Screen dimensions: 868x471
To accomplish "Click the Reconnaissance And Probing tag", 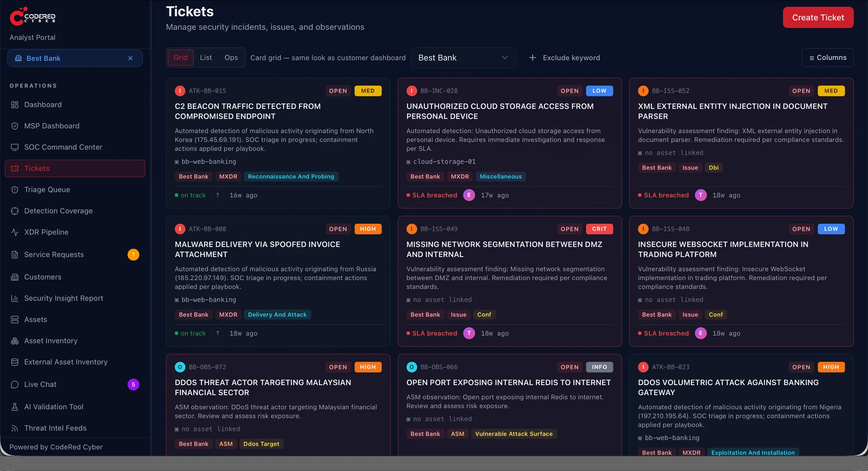I will [291, 176].
